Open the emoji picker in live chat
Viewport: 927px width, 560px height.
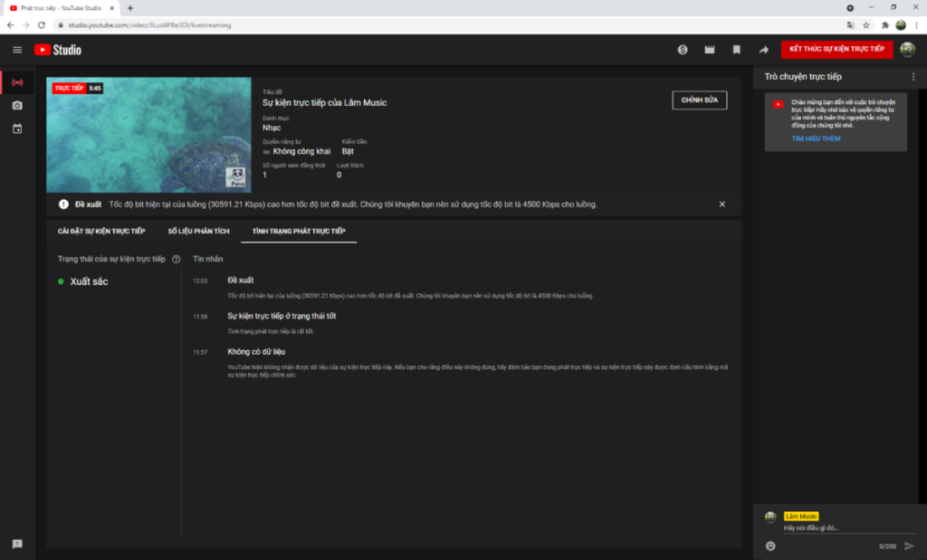point(770,546)
